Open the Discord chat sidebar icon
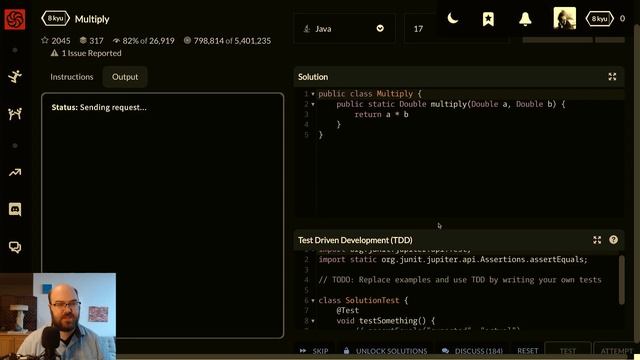 point(15,209)
